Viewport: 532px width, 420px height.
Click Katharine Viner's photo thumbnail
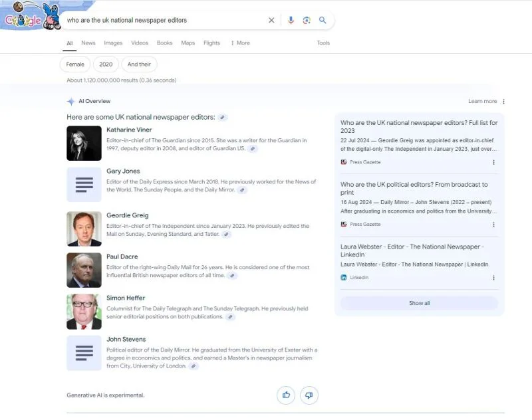pyautogui.click(x=84, y=143)
